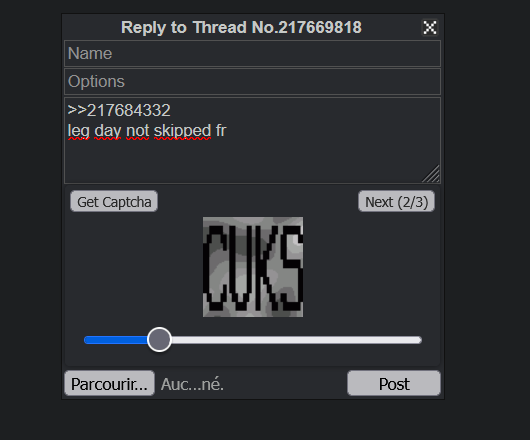Image resolution: width=530 pixels, height=440 pixels.
Task: Click the comment box resize handle
Action: [432, 175]
